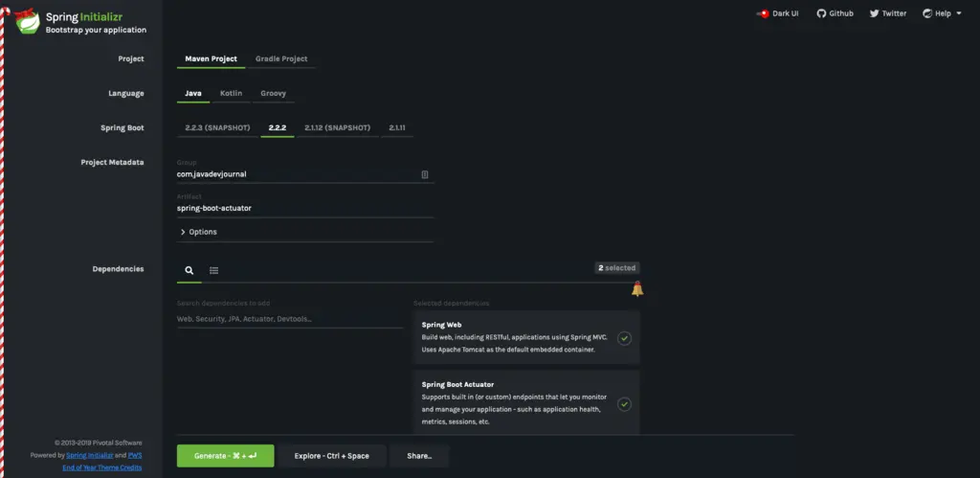Click the Generate project button
980x478 pixels.
tap(226, 456)
